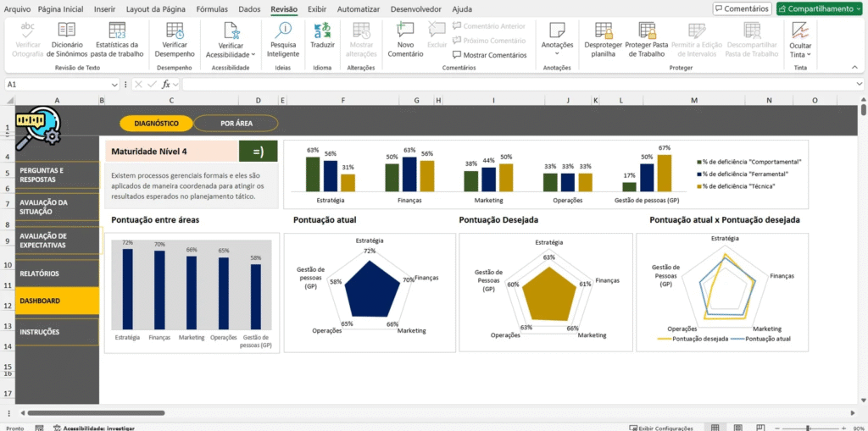The width and height of the screenshot is (868, 431).
Task: Switch to POR ÁREA view pill
Action: (x=236, y=123)
